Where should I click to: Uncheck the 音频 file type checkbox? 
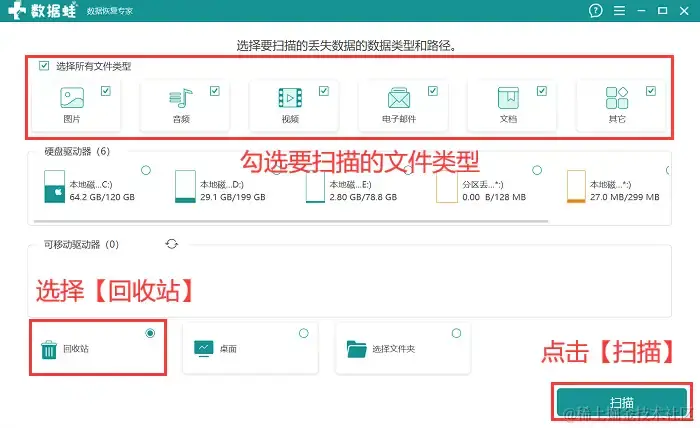coord(215,91)
